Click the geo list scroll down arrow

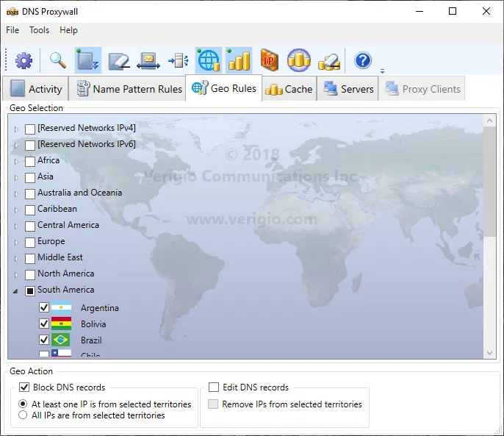(x=489, y=353)
